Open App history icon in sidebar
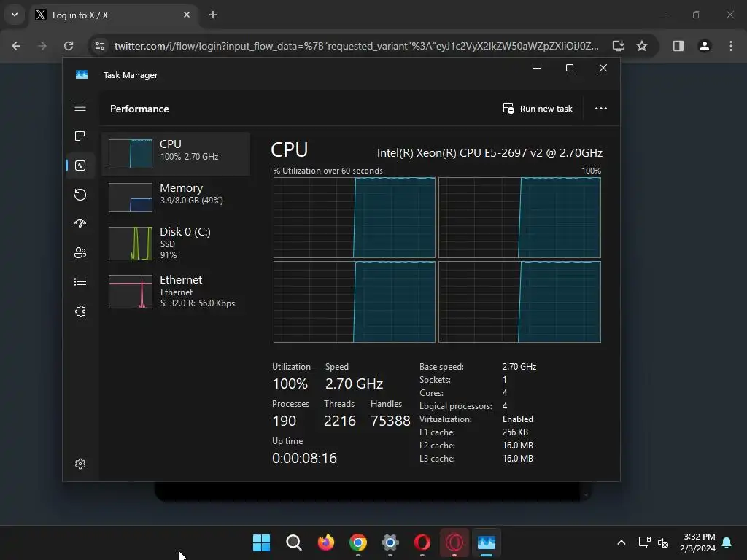 point(80,194)
